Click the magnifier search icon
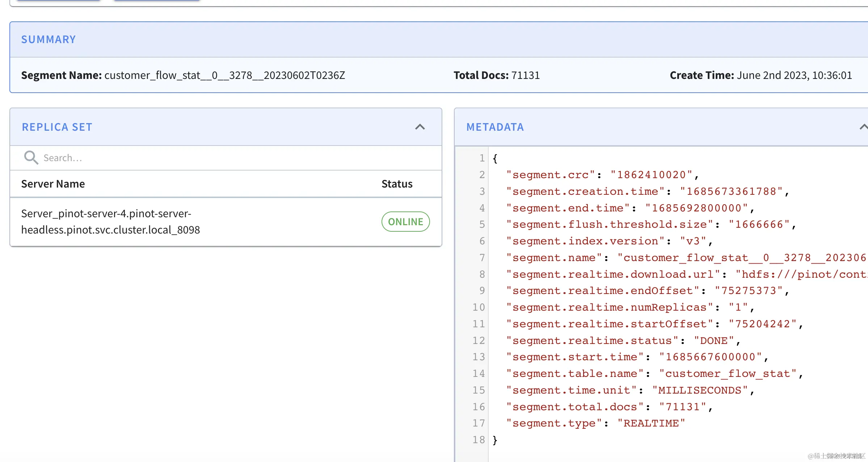This screenshot has width=868, height=462. click(x=31, y=157)
